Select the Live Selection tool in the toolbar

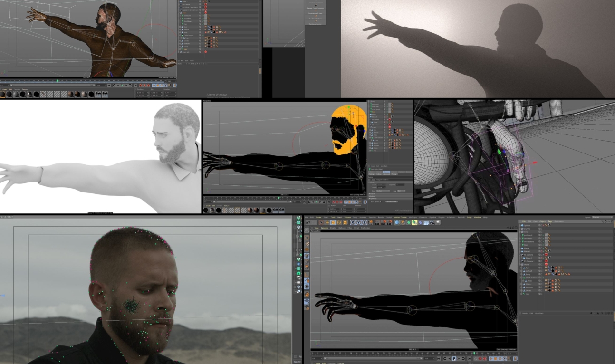coord(320,221)
